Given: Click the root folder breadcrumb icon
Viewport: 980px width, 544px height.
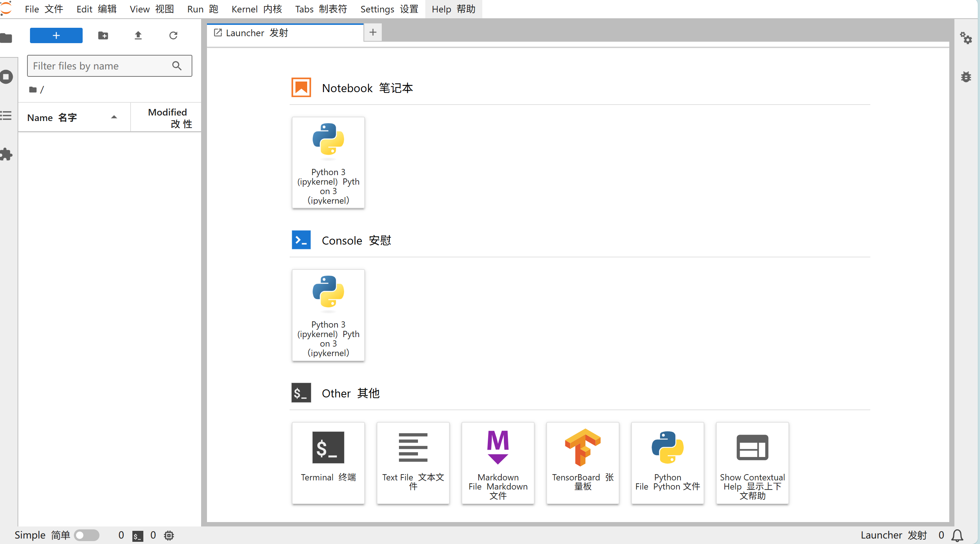Looking at the screenshot, I should [x=33, y=90].
